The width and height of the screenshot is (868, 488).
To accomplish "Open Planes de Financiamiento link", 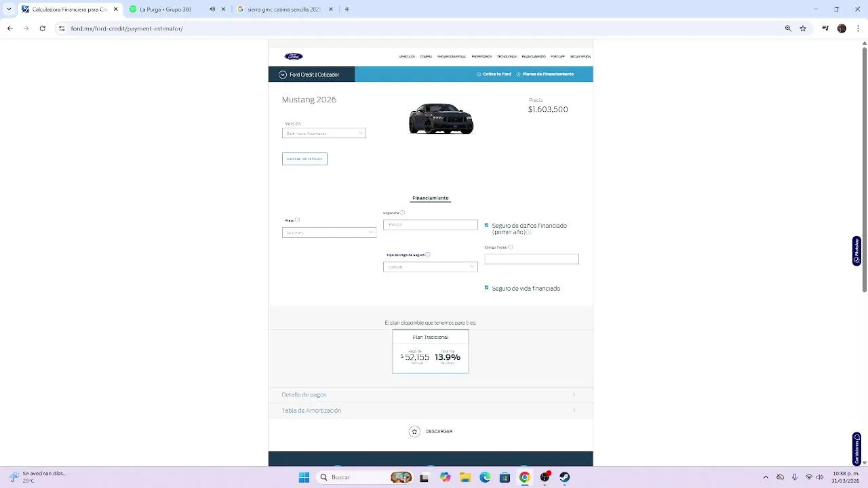I will [545, 74].
